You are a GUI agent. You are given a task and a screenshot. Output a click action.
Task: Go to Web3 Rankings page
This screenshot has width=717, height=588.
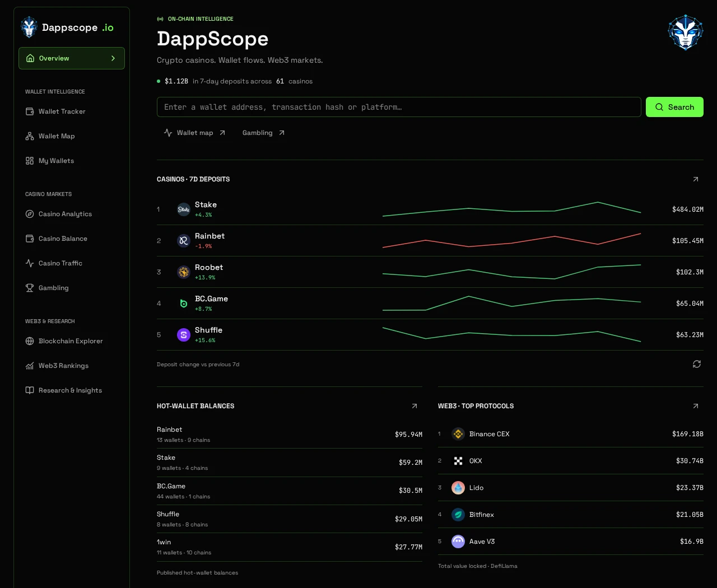[x=72, y=366]
